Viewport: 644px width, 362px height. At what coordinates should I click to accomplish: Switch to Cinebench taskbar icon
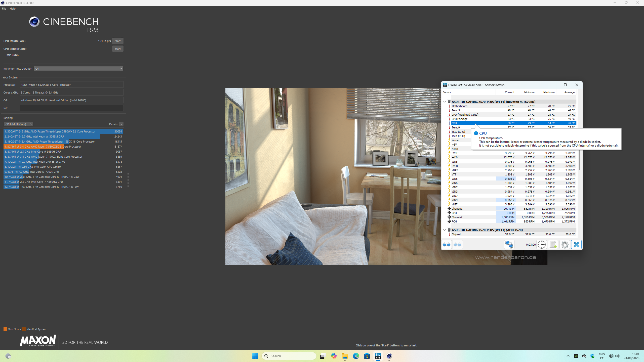389,356
